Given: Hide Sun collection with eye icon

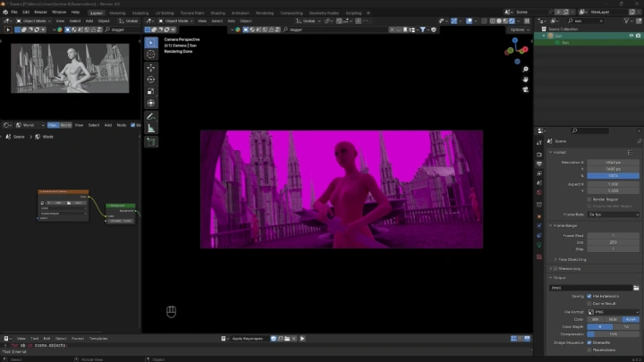Looking at the screenshot, I should click(631, 36).
